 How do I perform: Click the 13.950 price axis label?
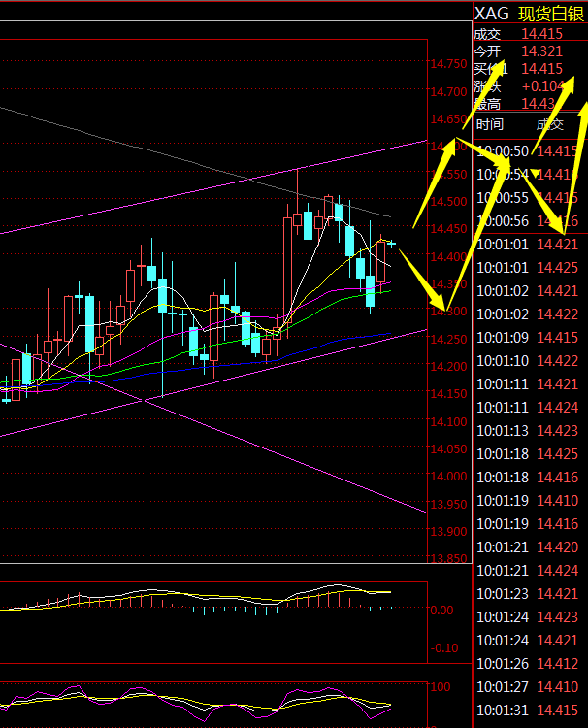pos(448,504)
